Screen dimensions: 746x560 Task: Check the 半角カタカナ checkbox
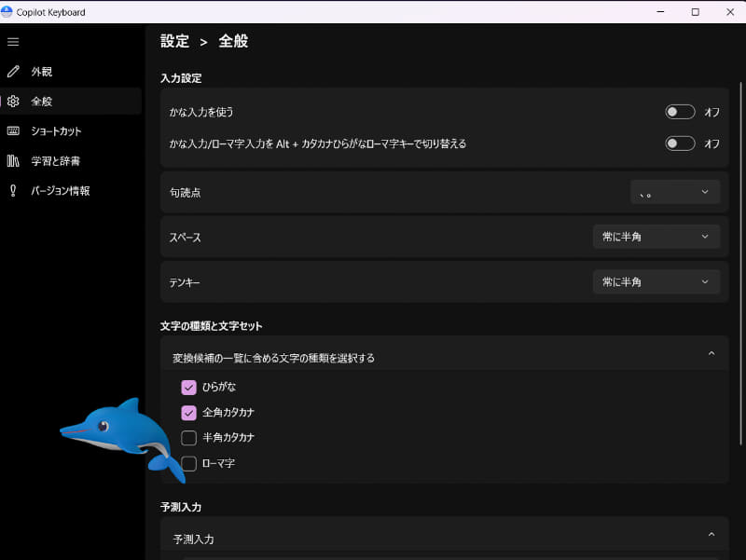pyautogui.click(x=188, y=438)
